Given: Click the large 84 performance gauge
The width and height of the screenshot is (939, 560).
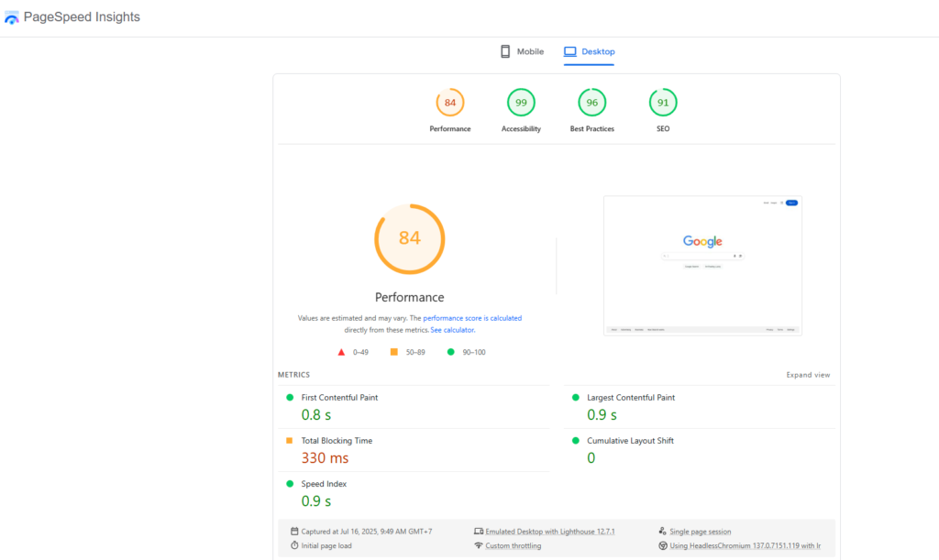Looking at the screenshot, I should coord(410,238).
